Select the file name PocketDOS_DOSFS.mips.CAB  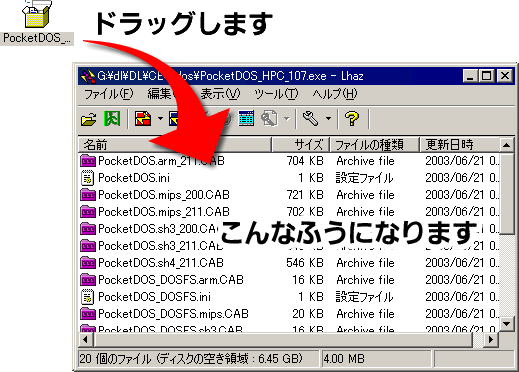click(x=173, y=314)
